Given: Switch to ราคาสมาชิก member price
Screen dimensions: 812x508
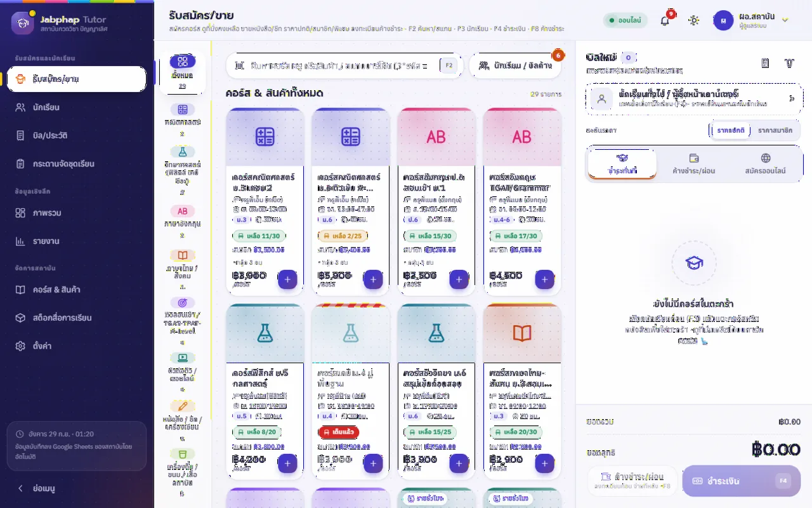Looking at the screenshot, I should (x=775, y=130).
